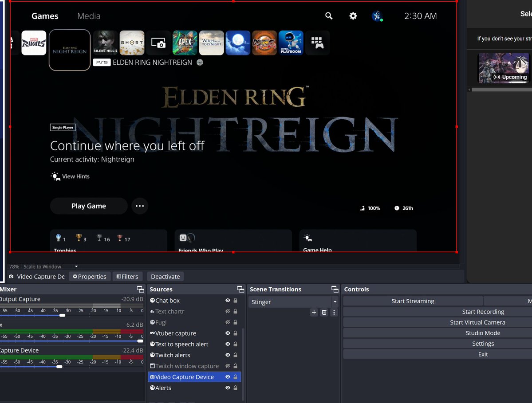The image size is (532, 403).
Task: Open source Properties button
Action: 90,277
